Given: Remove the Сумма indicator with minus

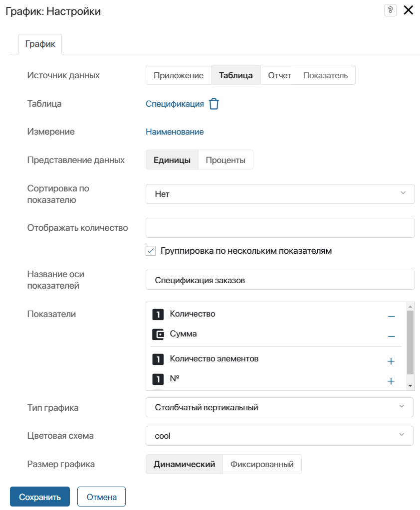Looking at the screenshot, I should pyautogui.click(x=392, y=337).
